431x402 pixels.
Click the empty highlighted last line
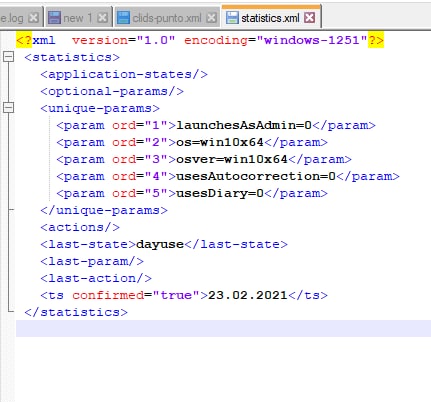pyautogui.click(x=223, y=329)
